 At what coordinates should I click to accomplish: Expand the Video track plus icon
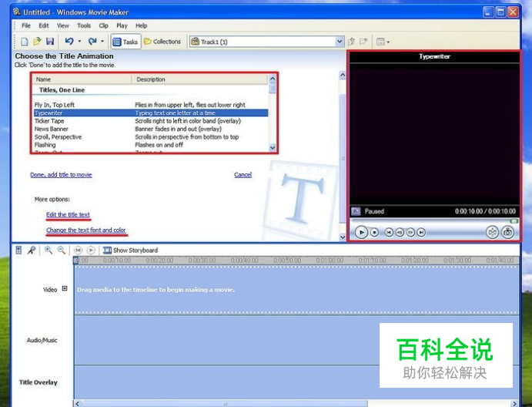pyautogui.click(x=65, y=288)
